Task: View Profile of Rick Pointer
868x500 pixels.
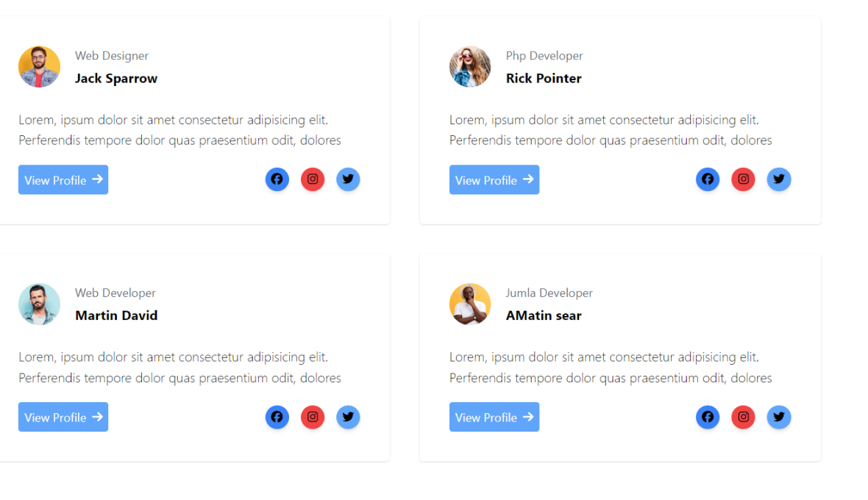Action: click(494, 179)
